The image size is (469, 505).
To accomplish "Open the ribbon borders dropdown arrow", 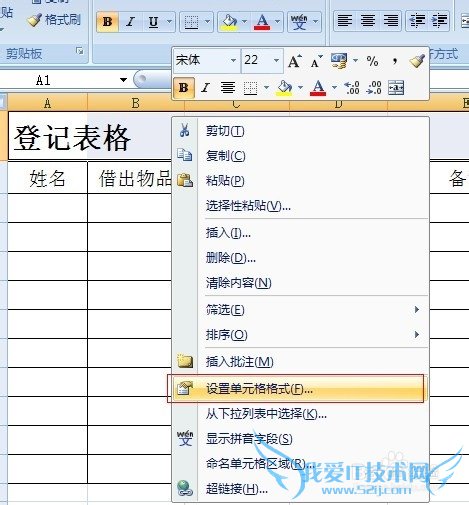I will coord(207,22).
